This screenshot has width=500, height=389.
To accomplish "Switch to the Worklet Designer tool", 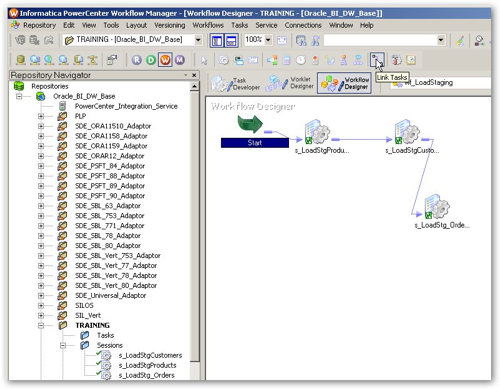I will tap(290, 83).
